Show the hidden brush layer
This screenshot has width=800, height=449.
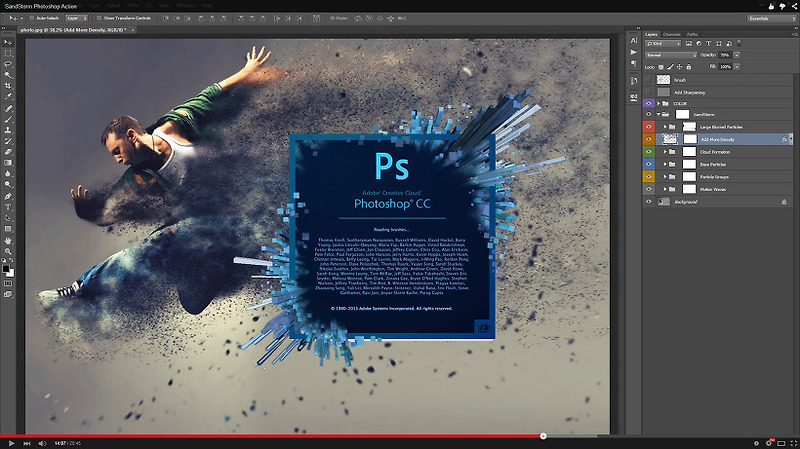point(648,80)
